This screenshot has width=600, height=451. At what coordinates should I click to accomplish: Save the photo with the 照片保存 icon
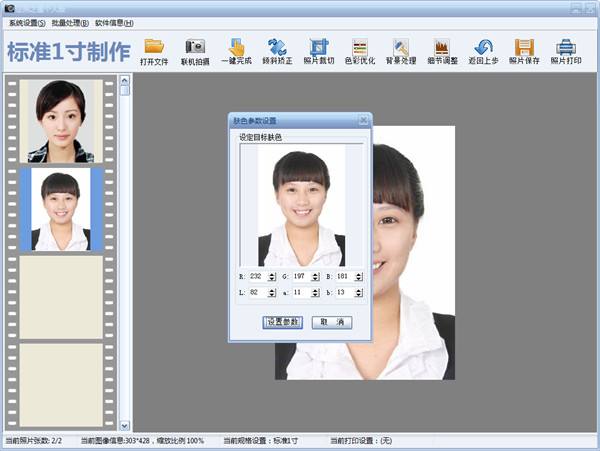tap(524, 51)
